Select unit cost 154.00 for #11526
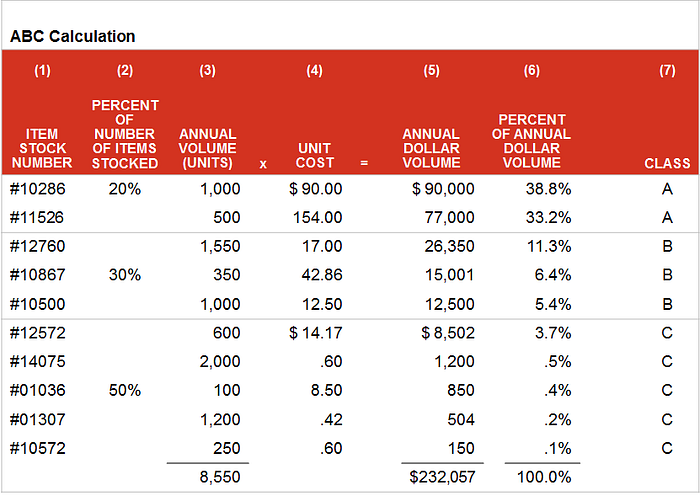The height and width of the screenshot is (495, 700). coord(317,217)
